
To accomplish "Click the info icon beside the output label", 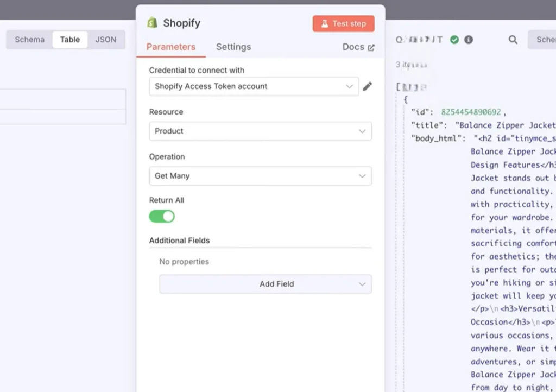I will (468, 40).
